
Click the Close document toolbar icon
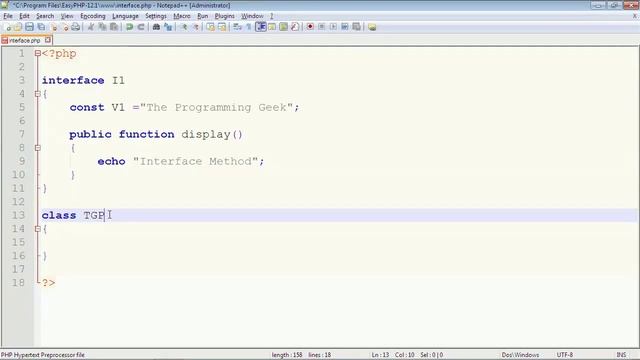pos(53,27)
